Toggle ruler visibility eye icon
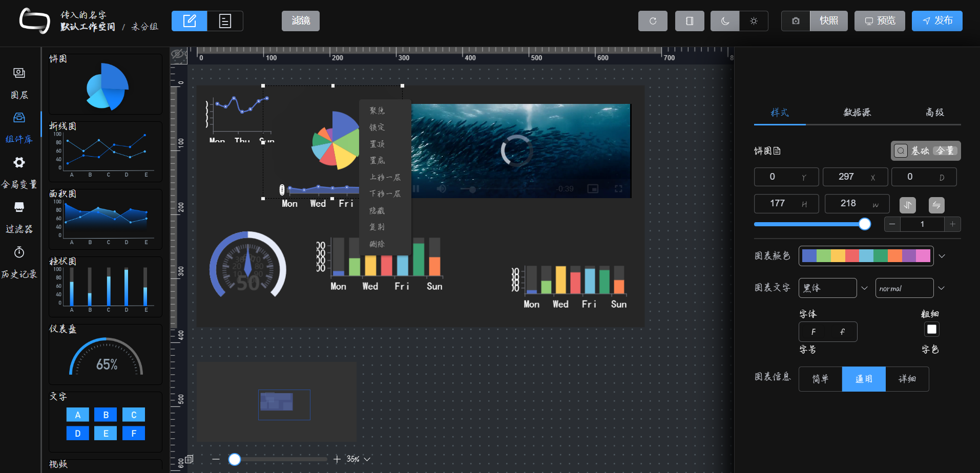Viewport: 980px width, 473px height. [x=178, y=54]
